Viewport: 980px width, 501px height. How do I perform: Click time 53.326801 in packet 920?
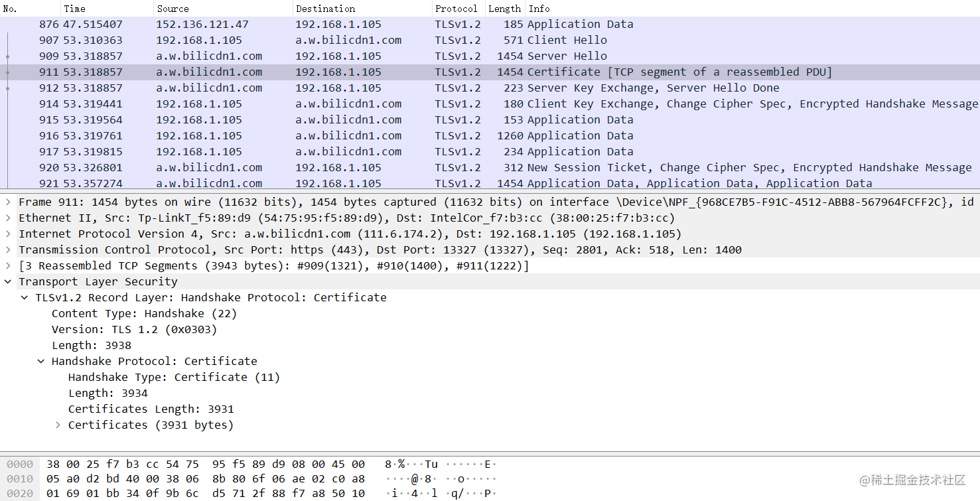pyautogui.click(x=93, y=167)
